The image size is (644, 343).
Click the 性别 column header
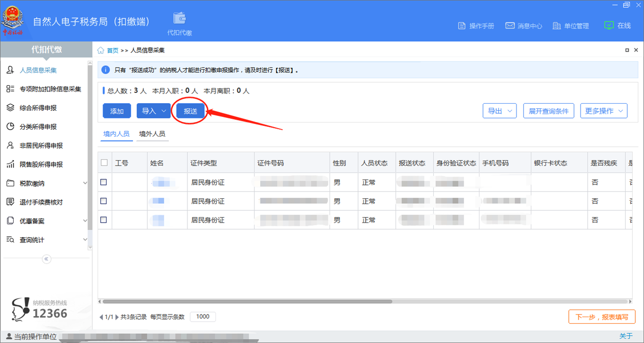click(344, 163)
